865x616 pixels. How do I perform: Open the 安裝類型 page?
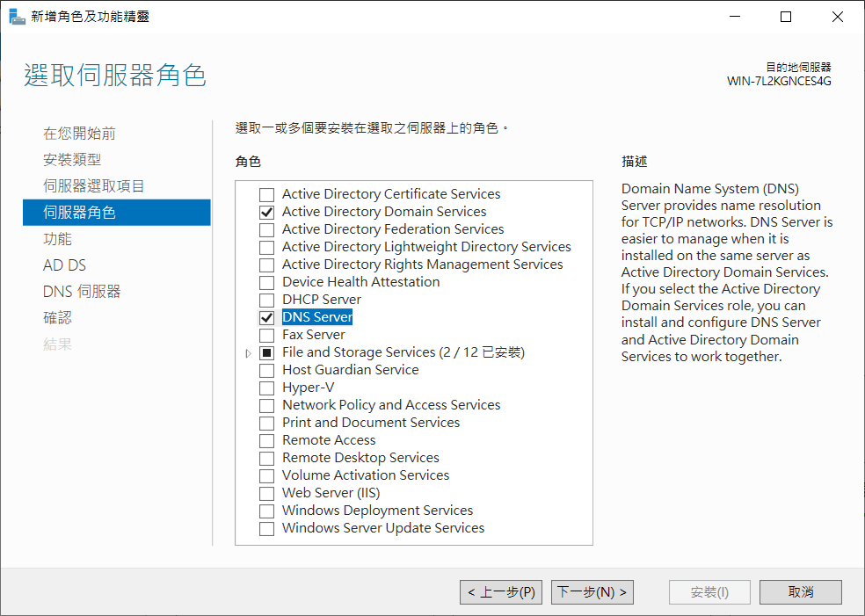point(72,160)
